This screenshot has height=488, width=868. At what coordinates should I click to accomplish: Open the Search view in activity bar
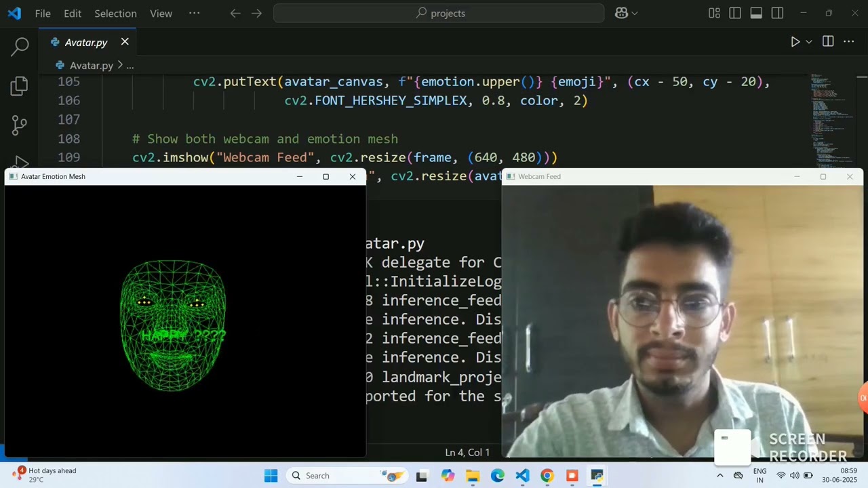(x=20, y=47)
